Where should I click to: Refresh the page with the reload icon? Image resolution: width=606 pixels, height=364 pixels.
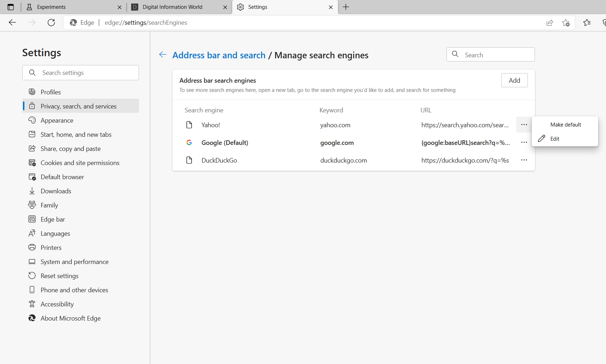click(x=51, y=23)
